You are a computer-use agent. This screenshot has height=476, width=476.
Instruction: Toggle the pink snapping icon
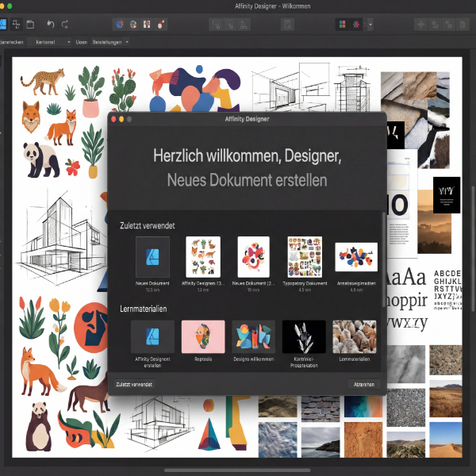click(356, 25)
